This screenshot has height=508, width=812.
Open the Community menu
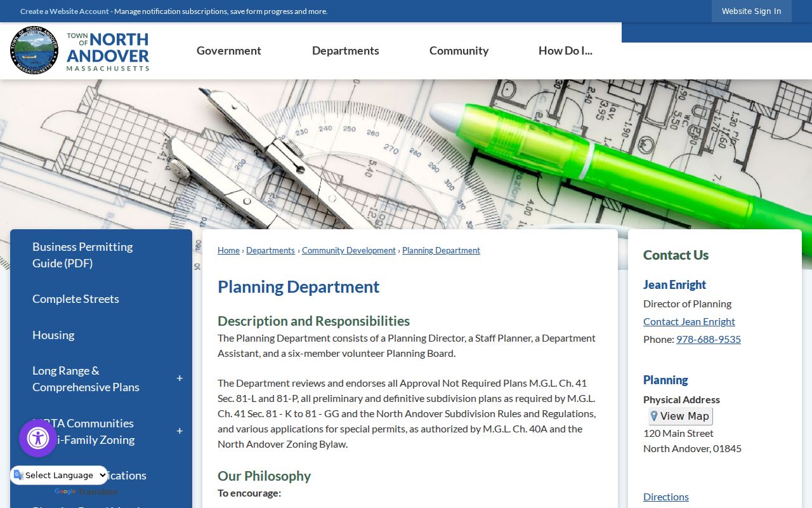459,51
